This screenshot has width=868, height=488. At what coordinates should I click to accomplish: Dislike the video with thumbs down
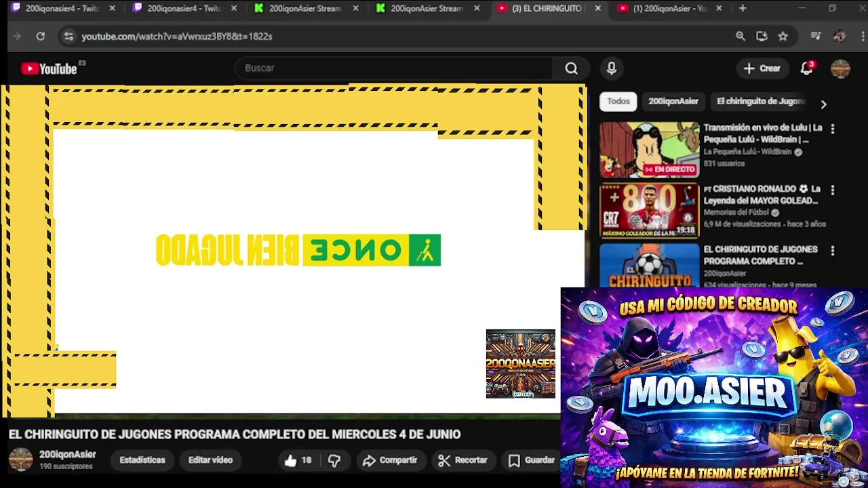334,460
